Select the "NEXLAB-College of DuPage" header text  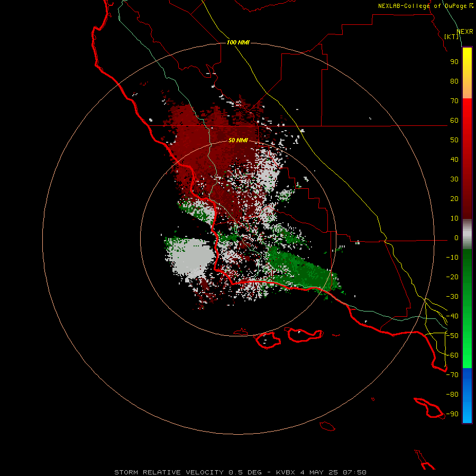[422, 6]
